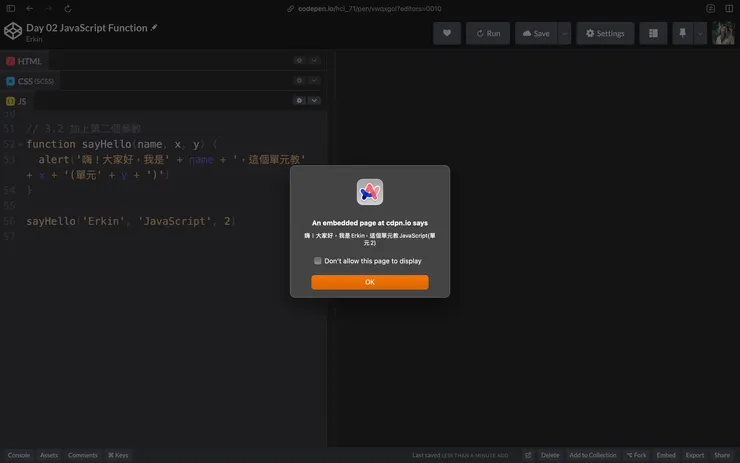The height and width of the screenshot is (463, 740).
Task: Toggle browser sidebar icon
Action: (x=10, y=8)
